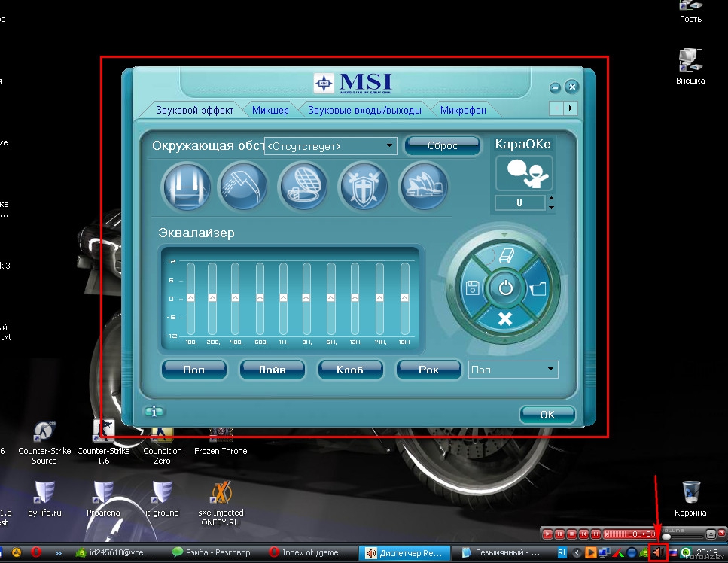Click the 6K equalizer slider handle
Screen dimensions: 728x563
coord(331,297)
